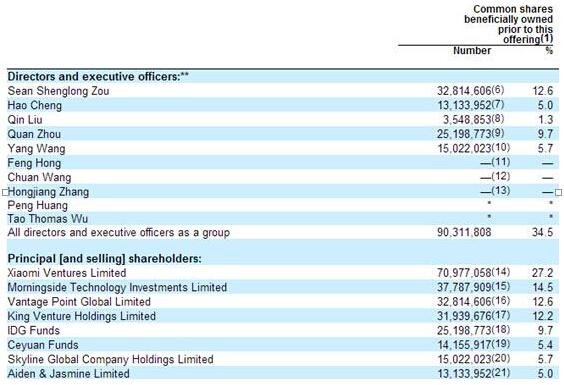Select the 90,311,808 group total value
This screenshot has height=385, width=564.
tap(464, 232)
